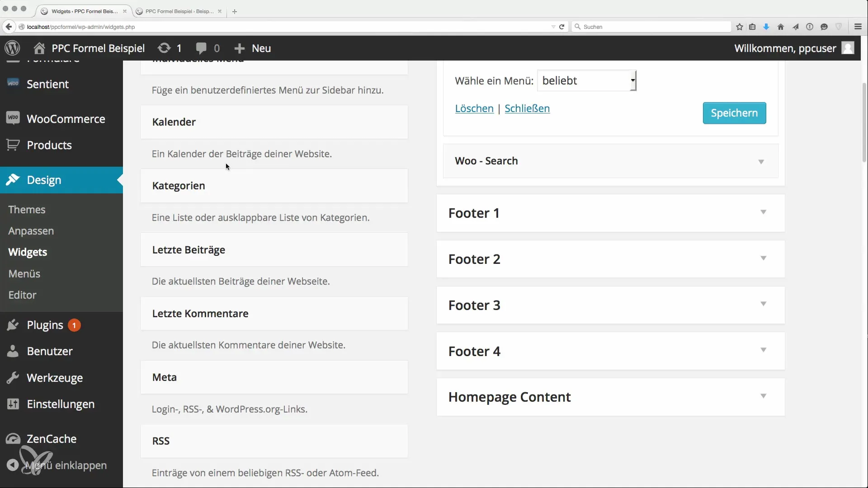Click the Products cart icon in sidebar
The image size is (868, 488).
click(13, 145)
